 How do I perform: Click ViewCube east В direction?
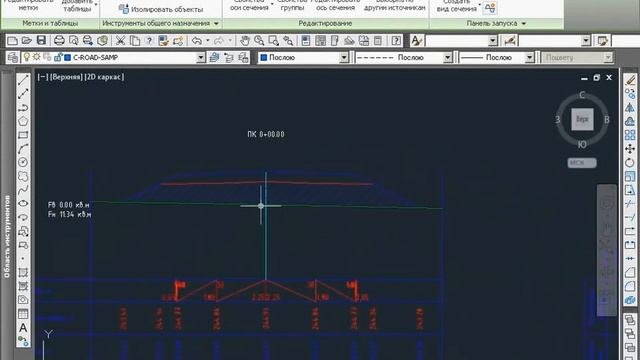(x=607, y=120)
